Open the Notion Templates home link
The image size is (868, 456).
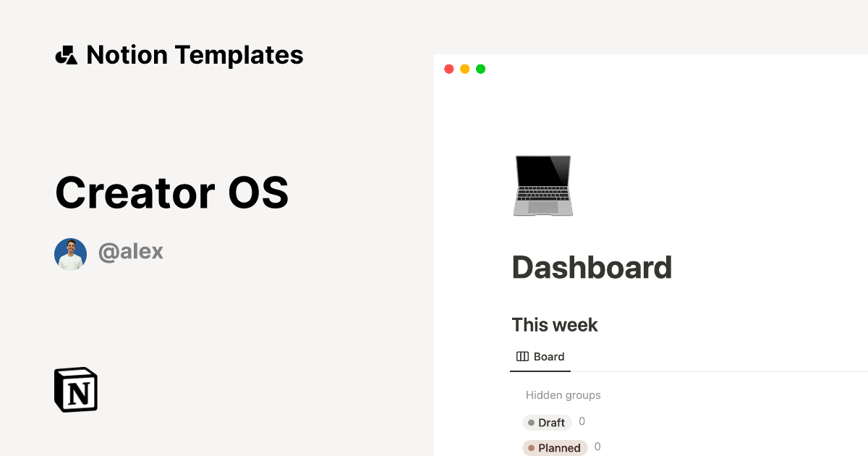[x=179, y=54]
